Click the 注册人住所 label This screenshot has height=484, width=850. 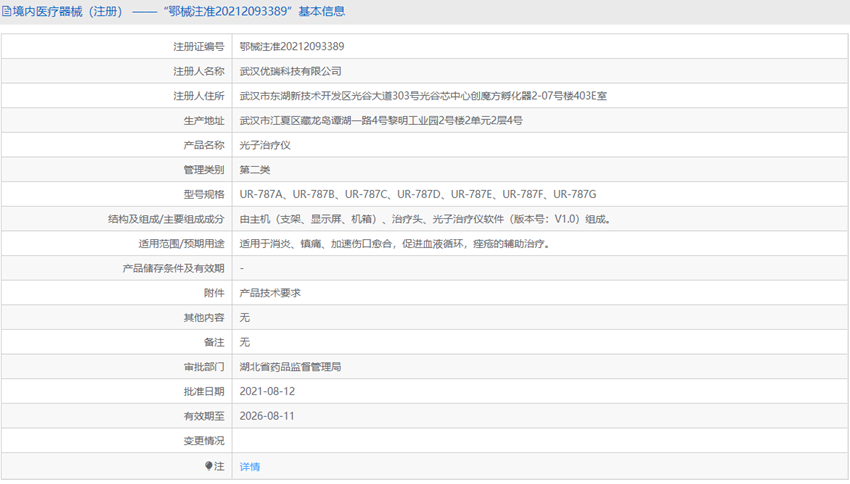tap(198, 96)
